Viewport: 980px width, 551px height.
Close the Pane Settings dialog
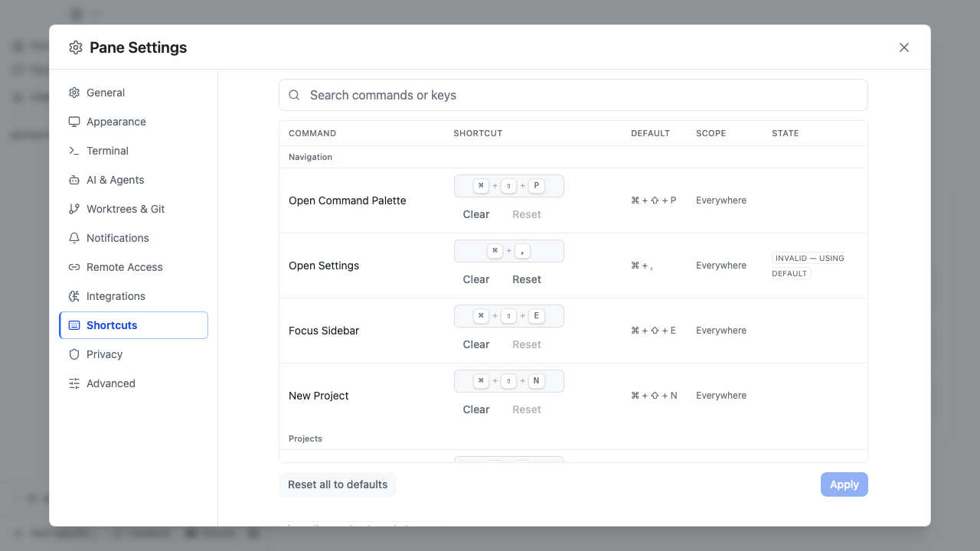pos(904,47)
